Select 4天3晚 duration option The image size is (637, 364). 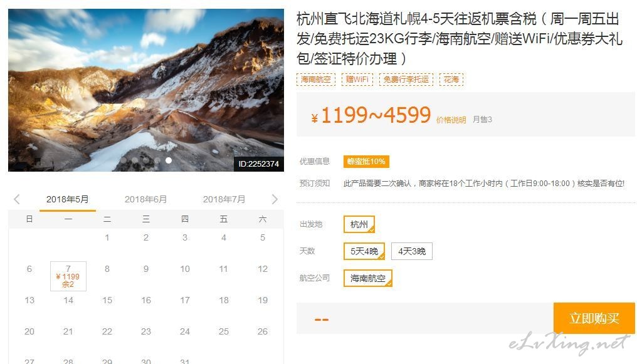[x=411, y=251]
